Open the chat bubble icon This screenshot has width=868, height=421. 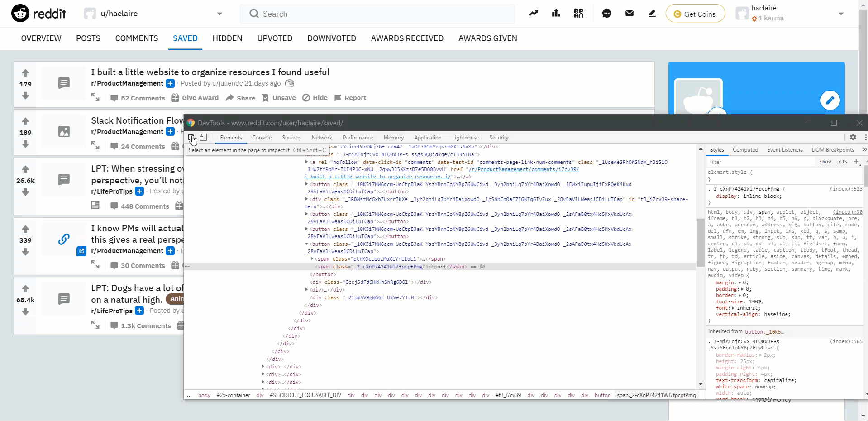pos(607,14)
